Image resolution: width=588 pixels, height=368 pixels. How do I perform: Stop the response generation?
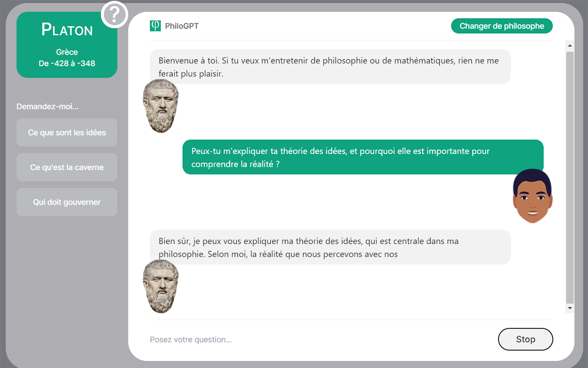[525, 339]
